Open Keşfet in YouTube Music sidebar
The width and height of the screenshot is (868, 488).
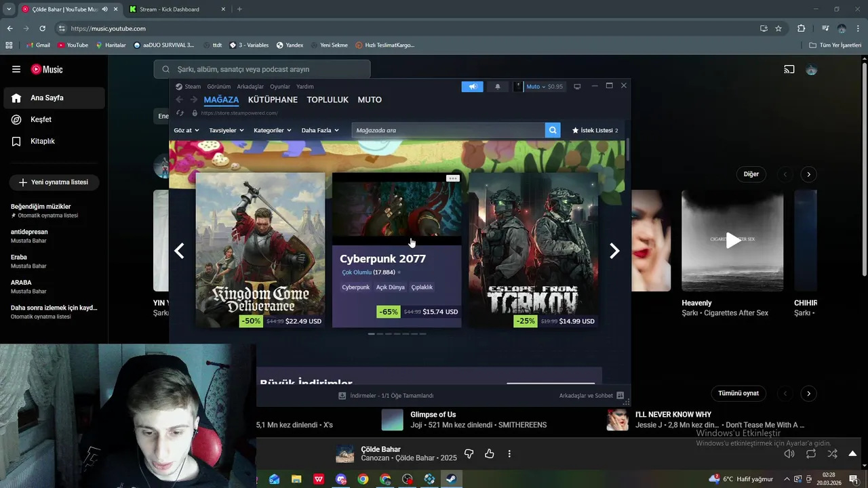point(54,119)
